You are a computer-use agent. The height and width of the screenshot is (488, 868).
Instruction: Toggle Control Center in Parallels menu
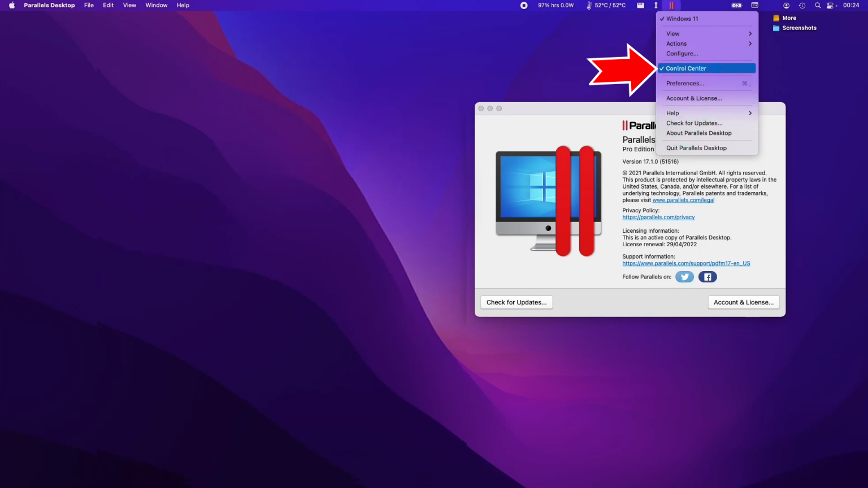tap(707, 68)
